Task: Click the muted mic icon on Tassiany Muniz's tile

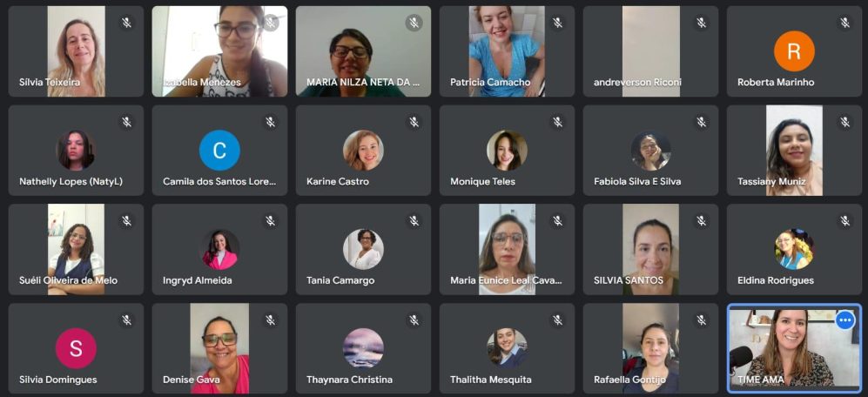Action: coord(844,122)
